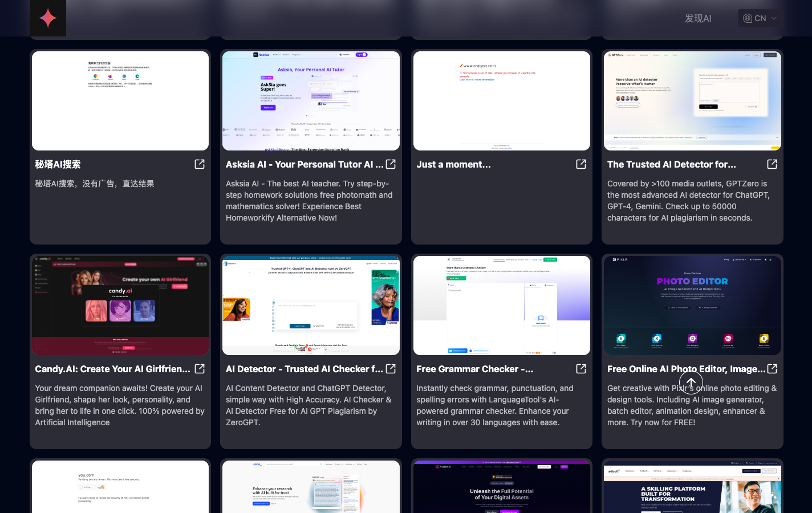Click the Pixlr Photo Editor thumbnail

[x=692, y=306]
